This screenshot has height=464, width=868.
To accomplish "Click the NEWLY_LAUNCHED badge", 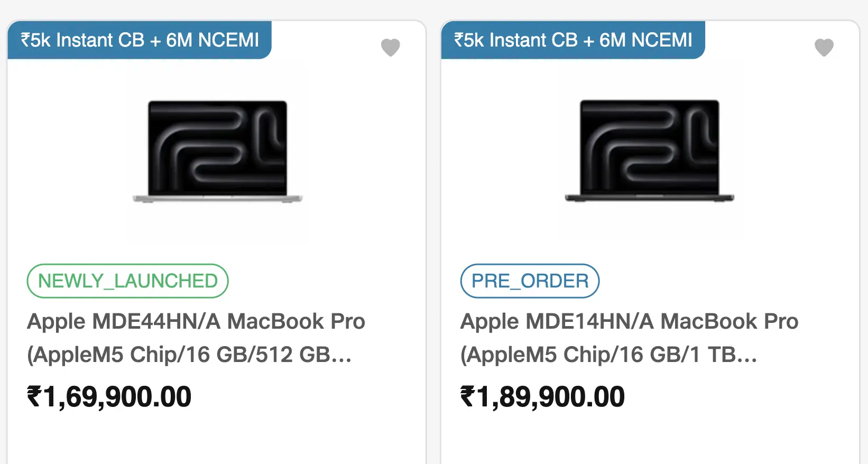I will pyautogui.click(x=127, y=281).
